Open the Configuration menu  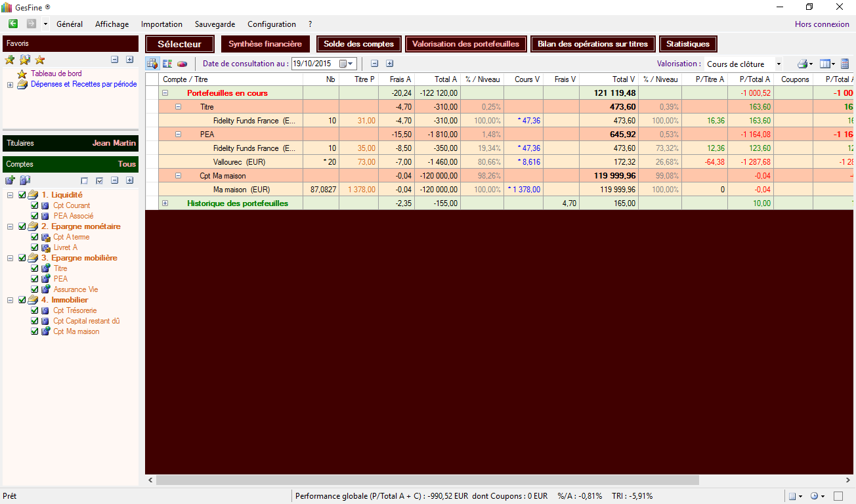[271, 24]
